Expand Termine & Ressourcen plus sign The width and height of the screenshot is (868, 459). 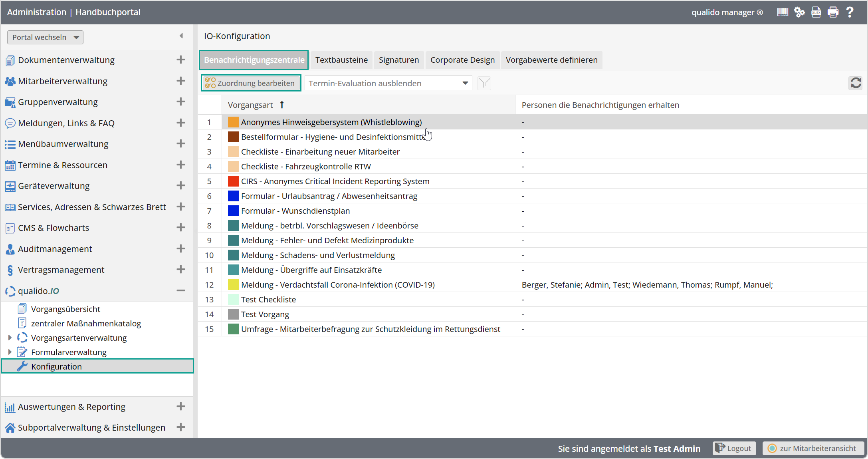click(x=181, y=165)
